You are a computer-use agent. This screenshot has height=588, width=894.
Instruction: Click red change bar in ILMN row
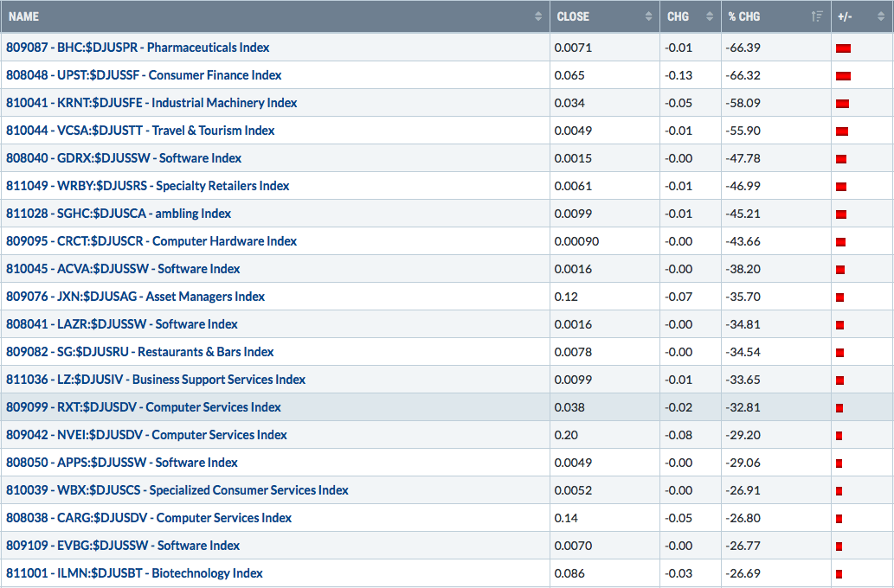click(839, 574)
